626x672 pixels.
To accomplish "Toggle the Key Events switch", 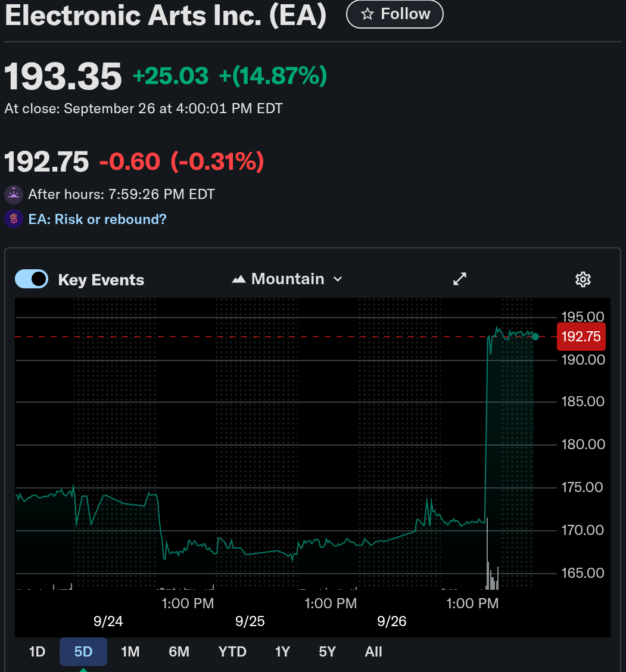I will (x=32, y=279).
